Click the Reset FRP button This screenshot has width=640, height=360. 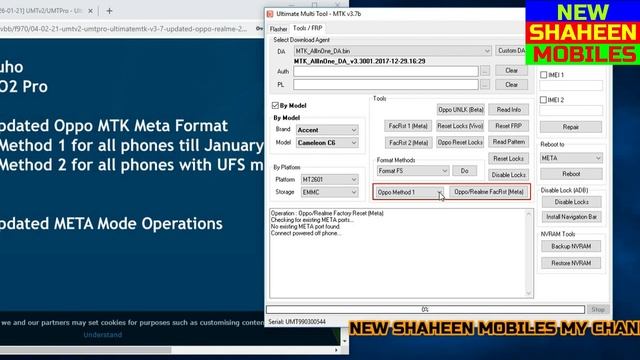coord(509,126)
